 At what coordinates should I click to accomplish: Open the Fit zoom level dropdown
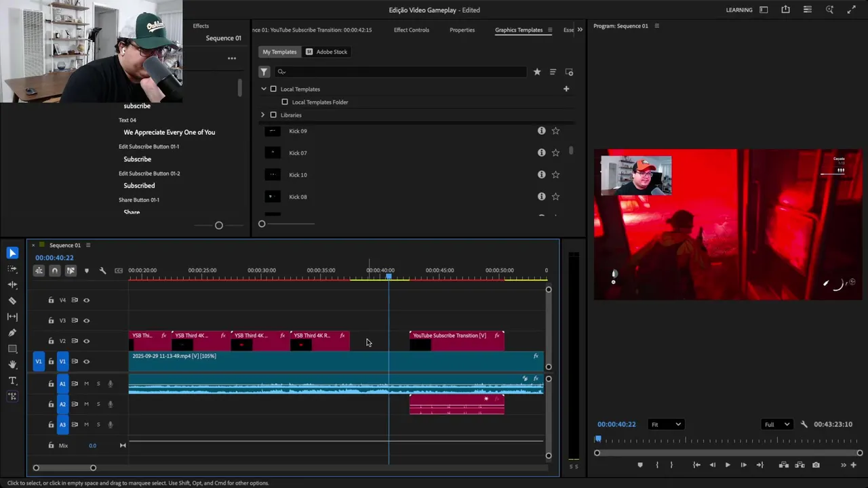point(666,424)
